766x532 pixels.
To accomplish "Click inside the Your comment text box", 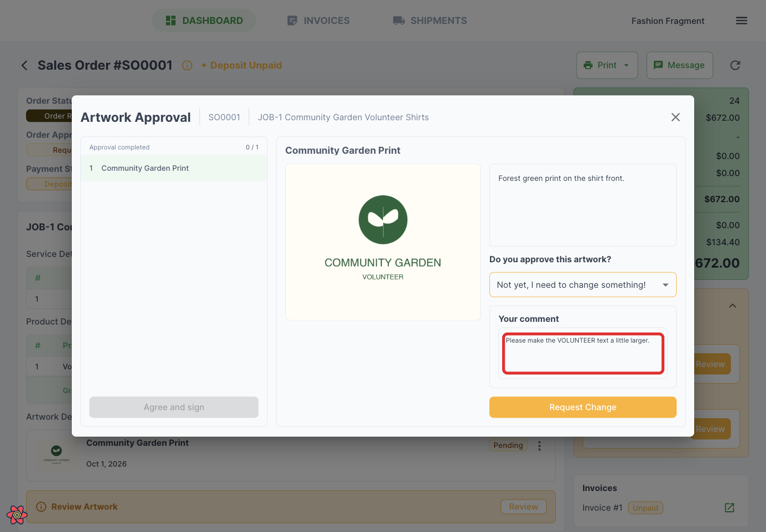I will (583, 353).
